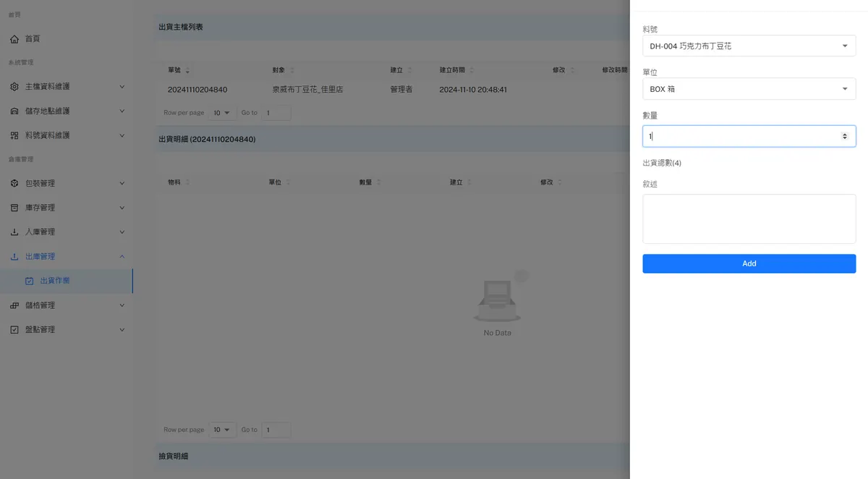Click 出貨主檔列表 section heading
Image resolution: width=868 pixels, height=479 pixels.
tap(181, 27)
